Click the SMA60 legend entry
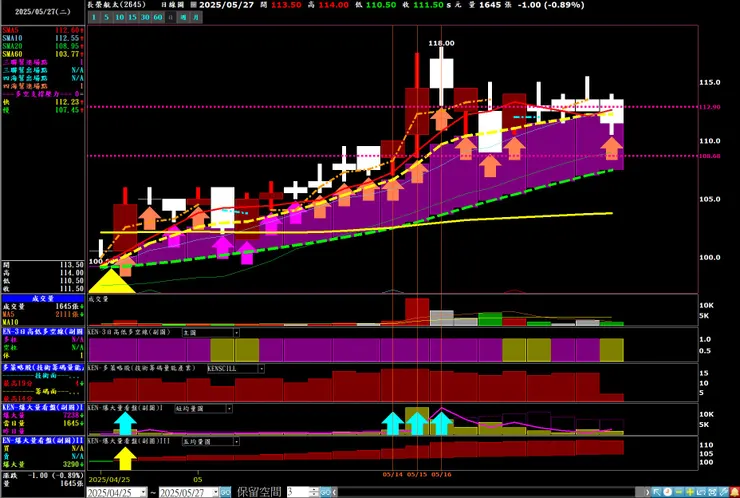This screenshot has height=498, width=740. tap(43, 54)
